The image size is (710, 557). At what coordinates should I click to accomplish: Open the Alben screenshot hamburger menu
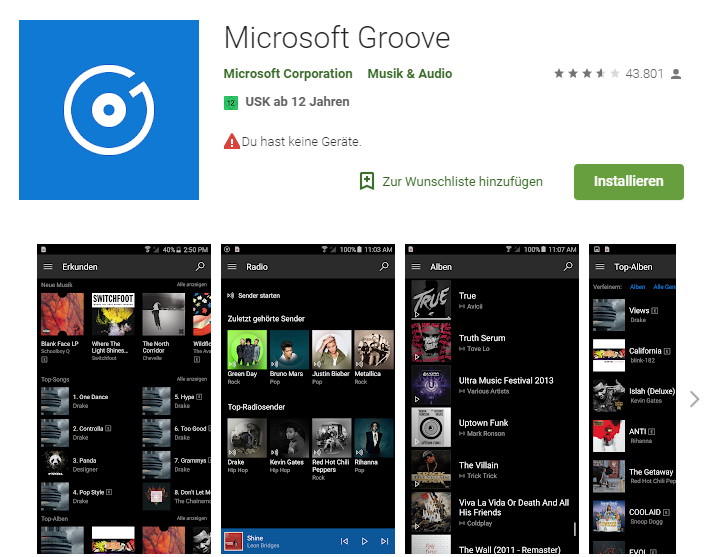tap(416, 267)
